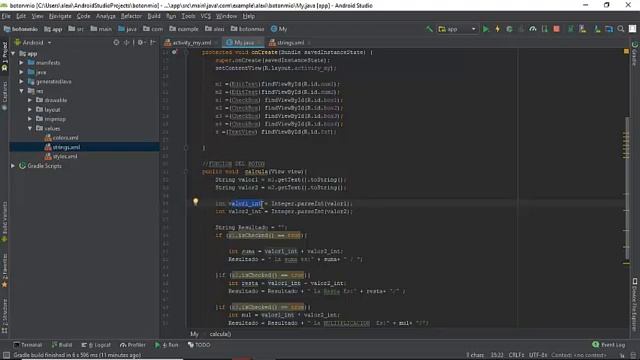Hide the Project panel icon
Screen dimensions: 640x360
pyautogui.click(x=153, y=42)
